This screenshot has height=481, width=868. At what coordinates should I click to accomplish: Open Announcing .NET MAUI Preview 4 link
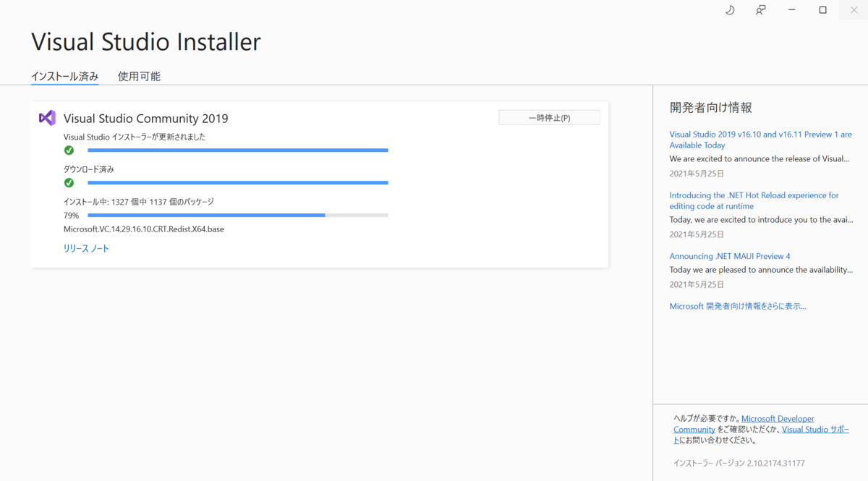[x=730, y=256]
